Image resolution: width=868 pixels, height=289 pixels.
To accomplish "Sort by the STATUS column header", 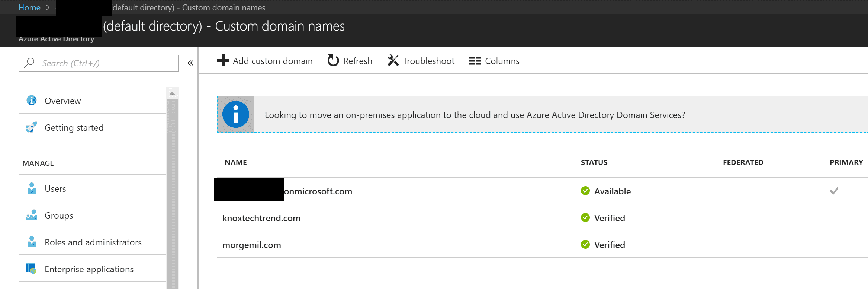I will coord(594,162).
